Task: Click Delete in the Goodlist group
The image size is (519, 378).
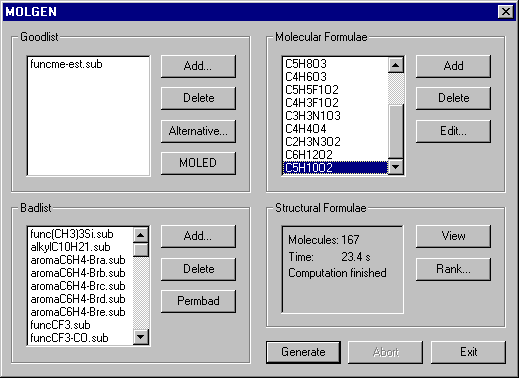Action: point(198,98)
